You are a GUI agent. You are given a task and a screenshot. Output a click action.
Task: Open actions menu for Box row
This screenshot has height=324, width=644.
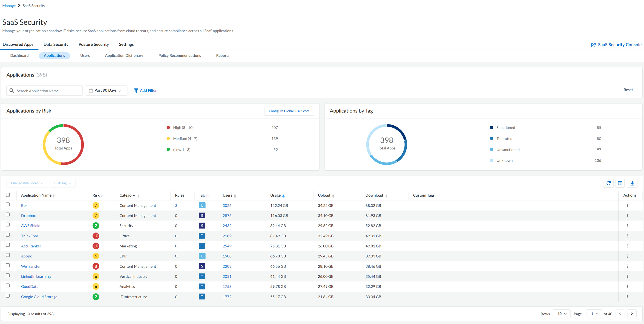point(627,206)
